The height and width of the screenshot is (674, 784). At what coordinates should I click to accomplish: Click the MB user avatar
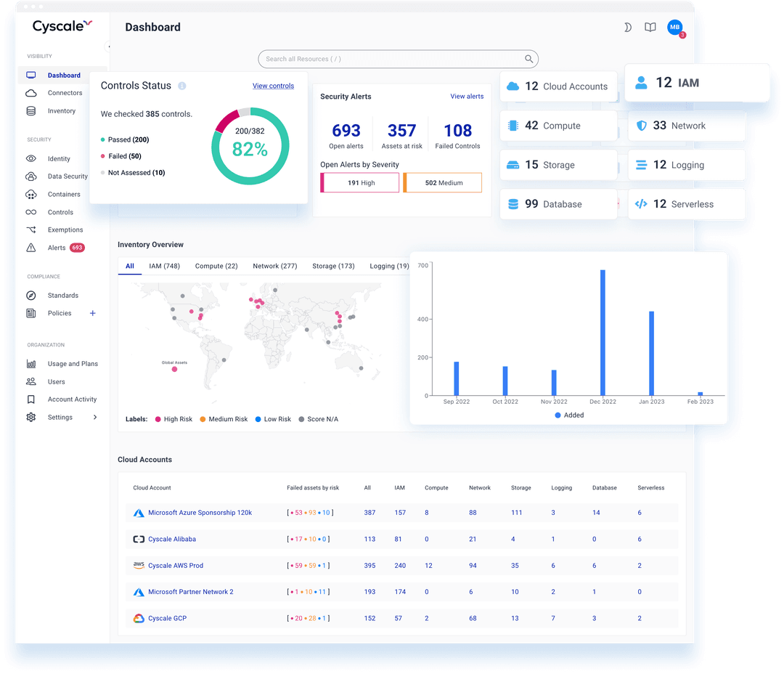tap(675, 28)
